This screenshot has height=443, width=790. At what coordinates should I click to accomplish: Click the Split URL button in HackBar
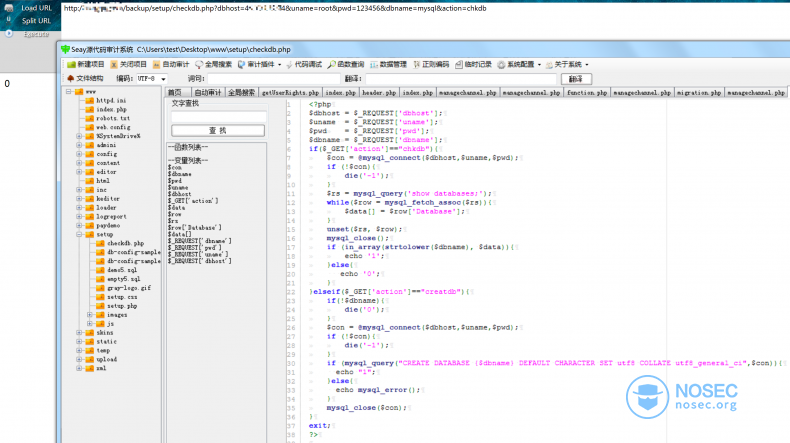click(x=36, y=21)
